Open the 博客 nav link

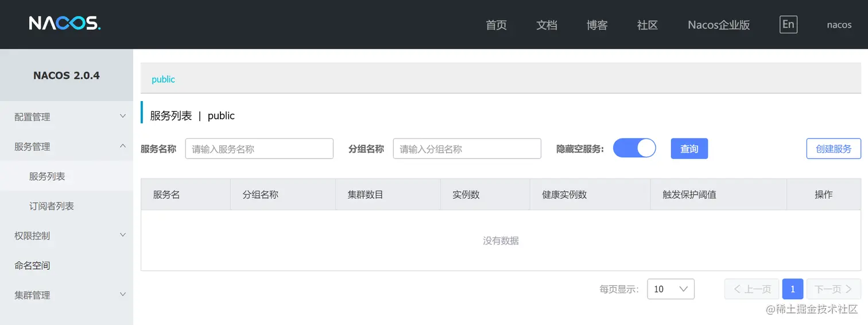point(597,25)
